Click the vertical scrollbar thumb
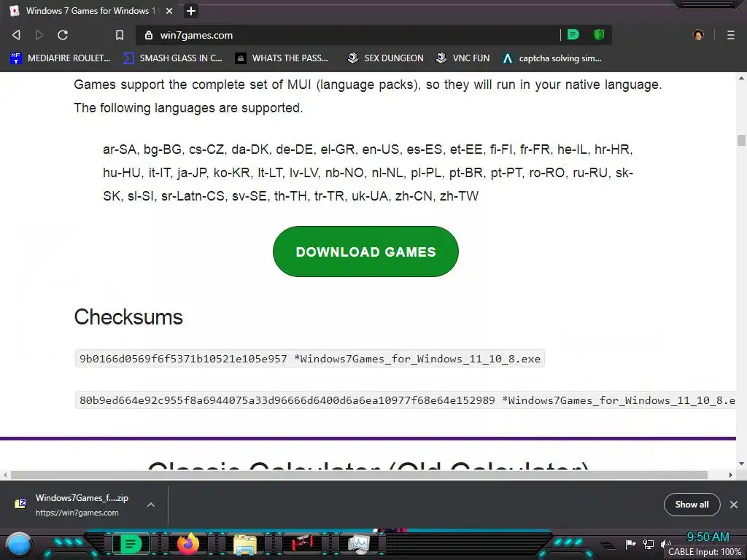This screenshot has width=747, height=560. (741, 141)
